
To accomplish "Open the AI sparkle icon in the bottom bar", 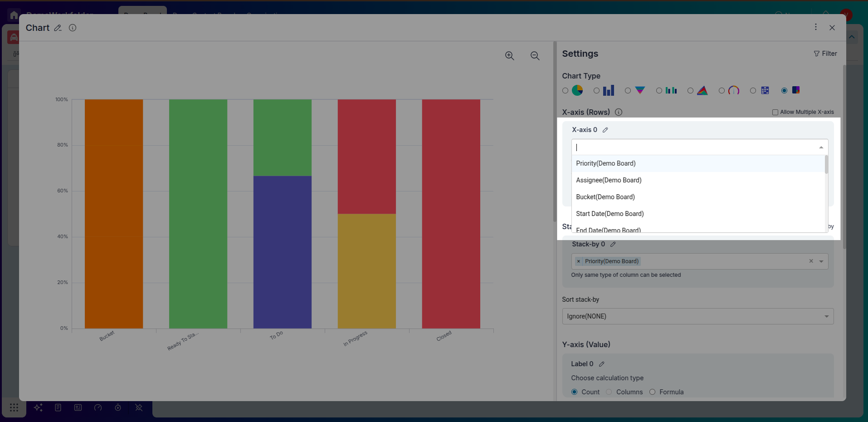I will pos(38,407).
